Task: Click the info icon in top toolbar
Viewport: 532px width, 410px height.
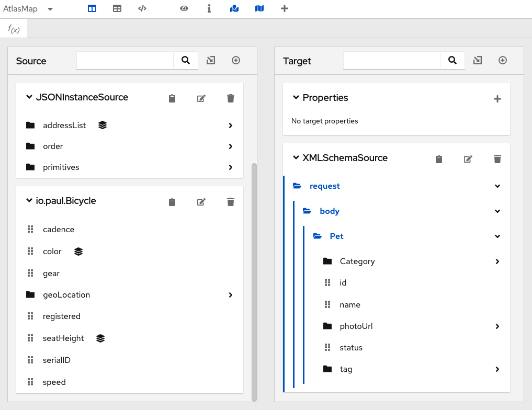Action: (x=209, y=8)
